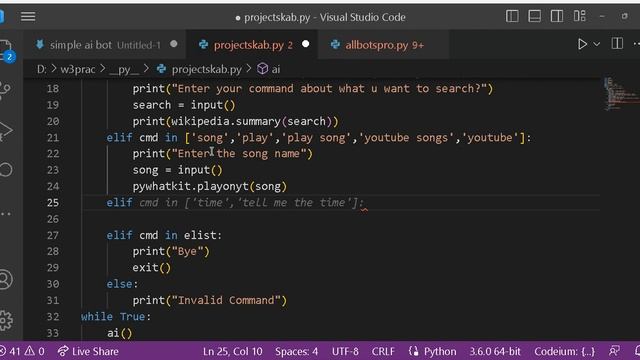
Task: Click the text search = input()
Action: click(x=184, y=105)
